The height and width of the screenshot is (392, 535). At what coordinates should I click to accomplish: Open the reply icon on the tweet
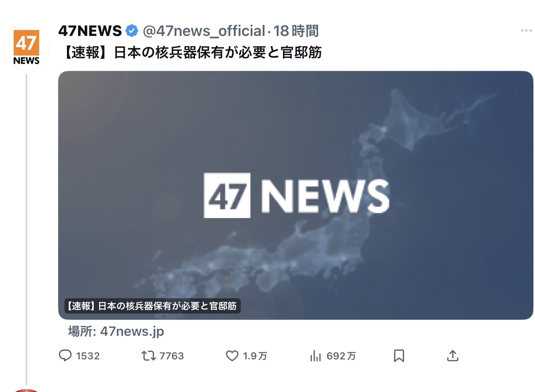click(65, 356)
